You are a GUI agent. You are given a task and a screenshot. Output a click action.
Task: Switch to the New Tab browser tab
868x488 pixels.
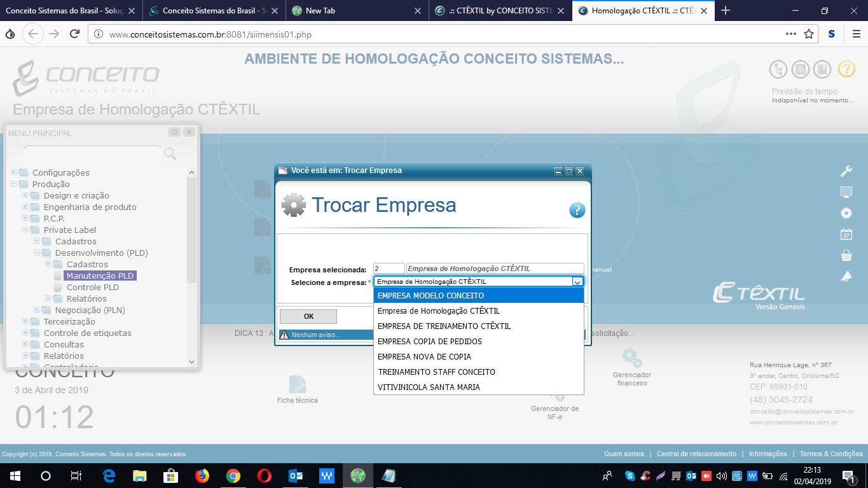(x=356, y=11)
